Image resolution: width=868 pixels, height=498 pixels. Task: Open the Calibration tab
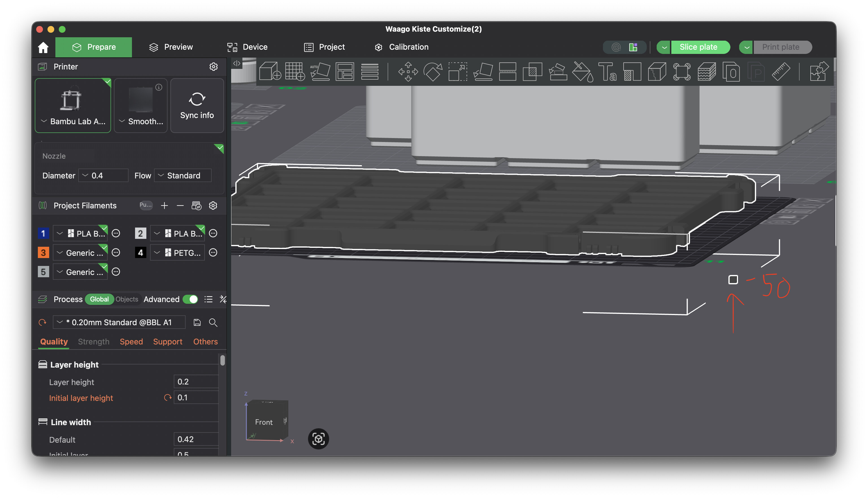pos(402,47)
